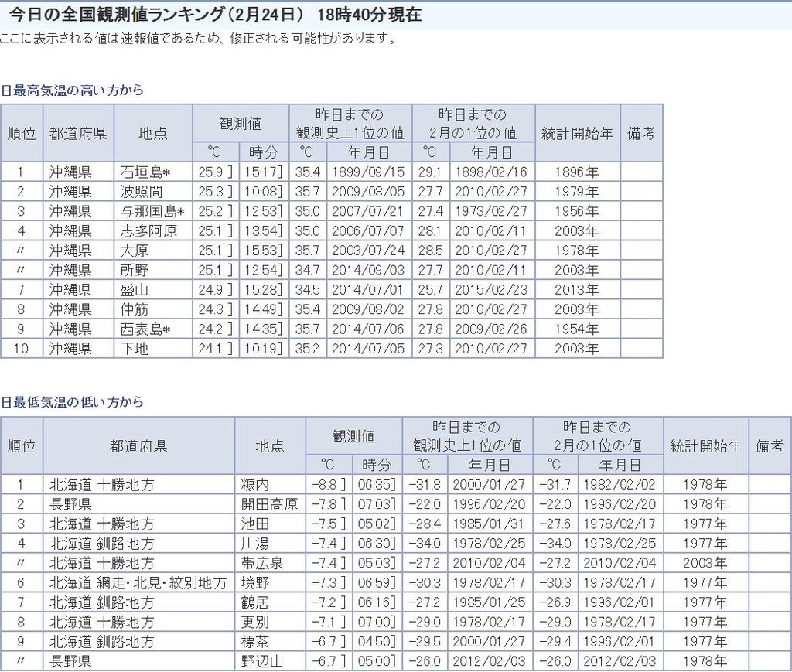Click the 帯広泉 station name
This screenshot has width=792, height=672.
click(261, 563)
